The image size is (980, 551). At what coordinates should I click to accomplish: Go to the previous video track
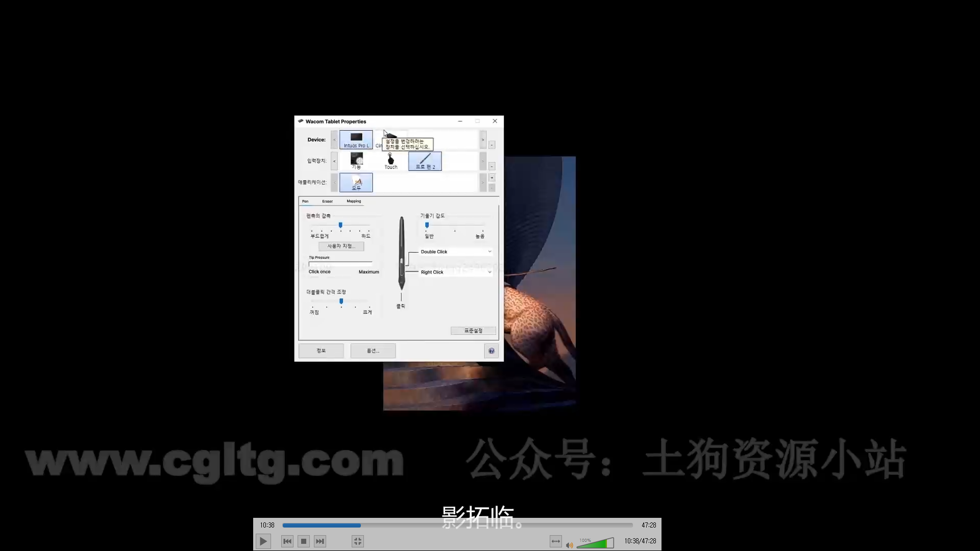[x=287, y=541]
